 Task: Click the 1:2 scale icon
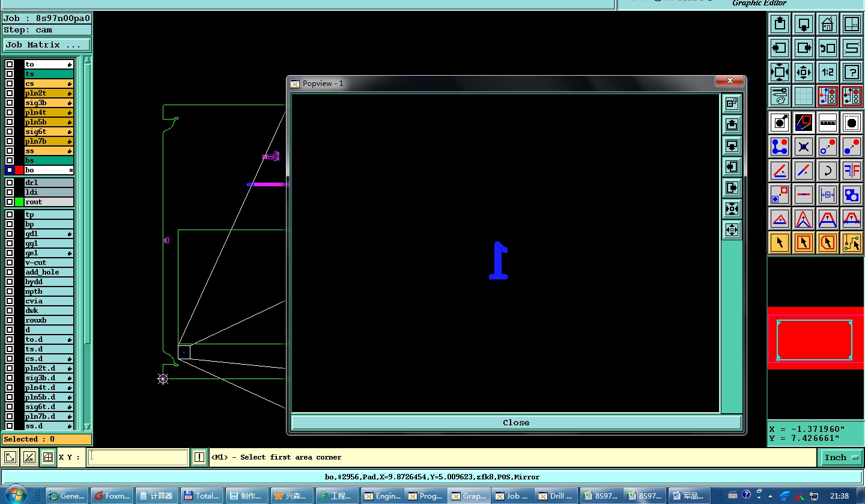pos(828,72)
